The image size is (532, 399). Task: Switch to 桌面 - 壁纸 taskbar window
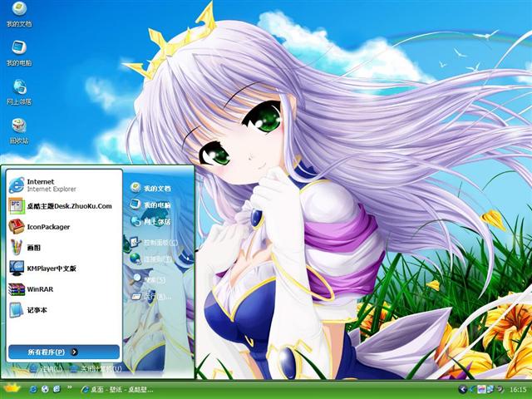(x=117, y=390)
